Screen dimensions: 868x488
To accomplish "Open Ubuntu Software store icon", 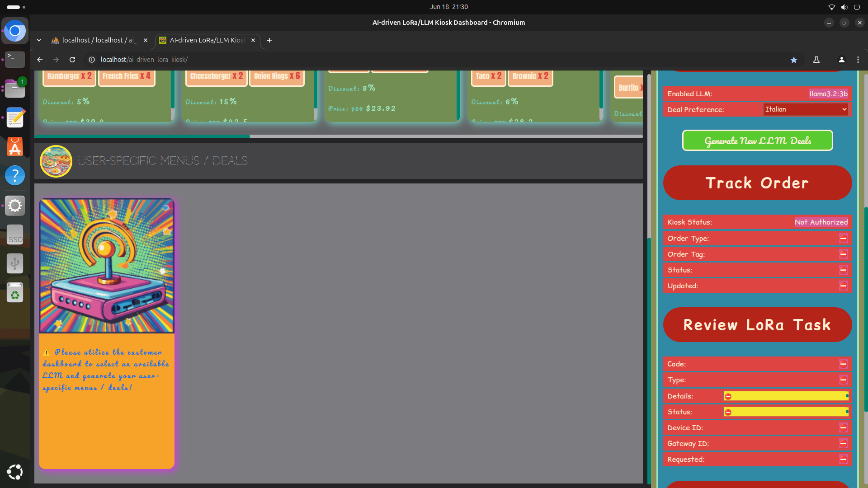I will pos(15,146).
